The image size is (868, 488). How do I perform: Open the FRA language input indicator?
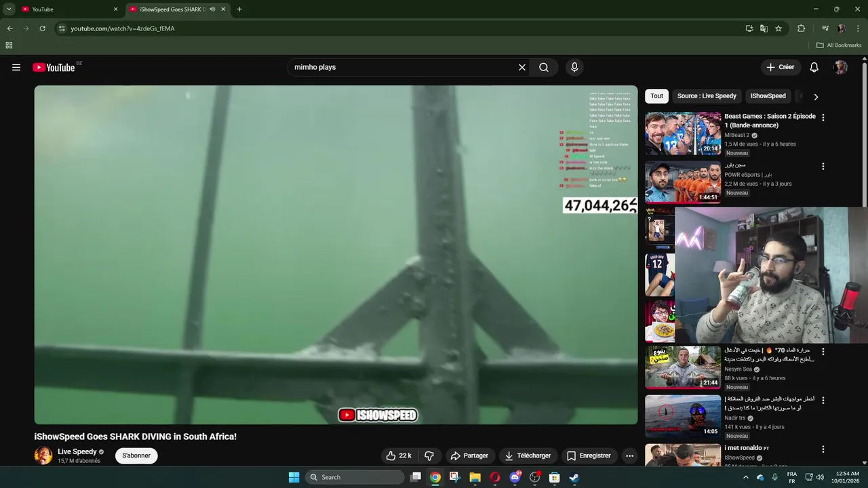point(792,477)
